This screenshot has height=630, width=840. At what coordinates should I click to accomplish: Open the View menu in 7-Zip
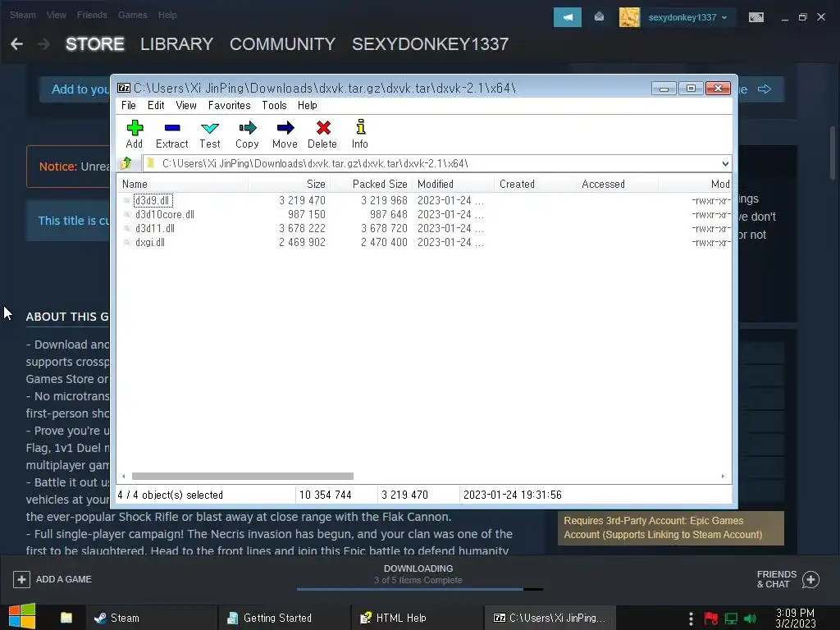point(186,105)
